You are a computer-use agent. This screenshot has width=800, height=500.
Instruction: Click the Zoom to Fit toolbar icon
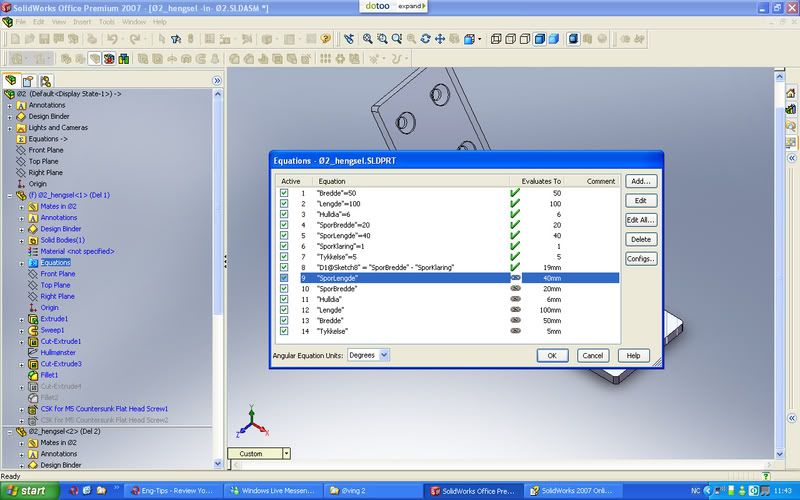[367, 39]
